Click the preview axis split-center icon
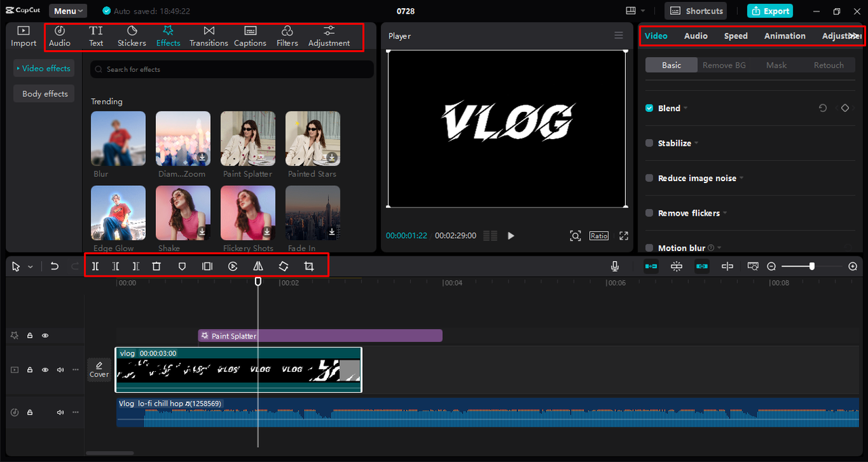The image size is (868, 462). point(728,267)
